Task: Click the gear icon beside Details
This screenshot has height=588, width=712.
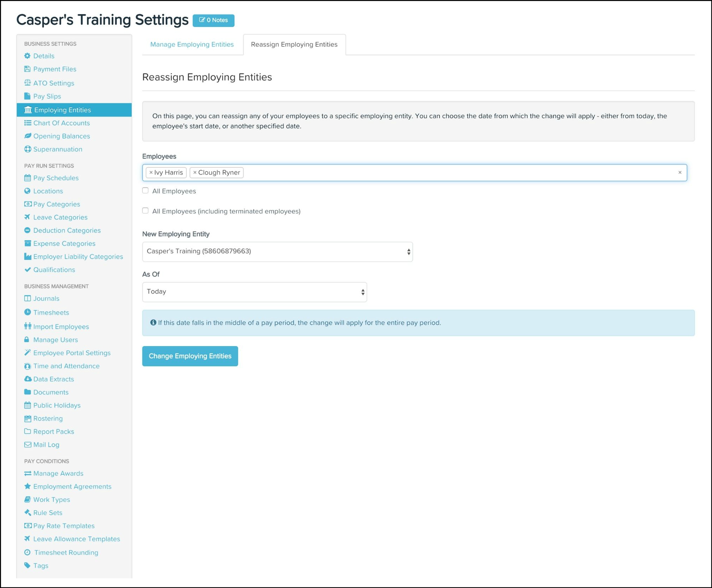Action: 27,56
